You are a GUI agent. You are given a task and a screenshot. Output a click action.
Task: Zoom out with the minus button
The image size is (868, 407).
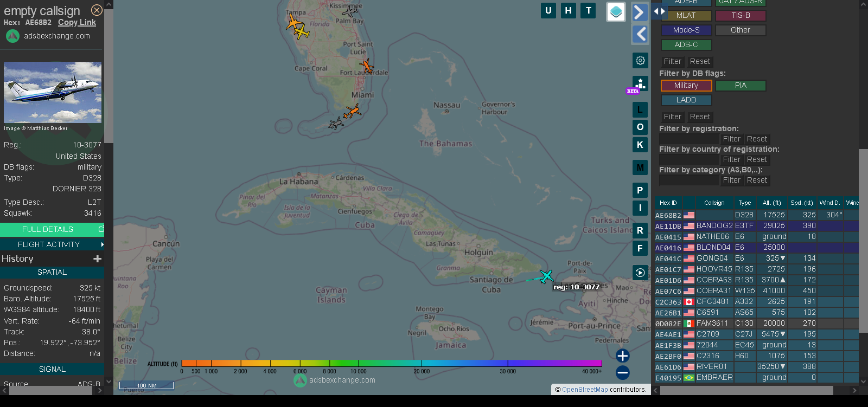623,372
